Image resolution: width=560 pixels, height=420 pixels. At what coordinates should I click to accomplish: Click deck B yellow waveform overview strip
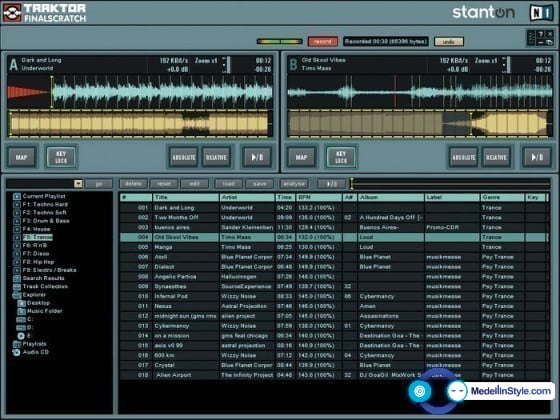coord(420,124)
